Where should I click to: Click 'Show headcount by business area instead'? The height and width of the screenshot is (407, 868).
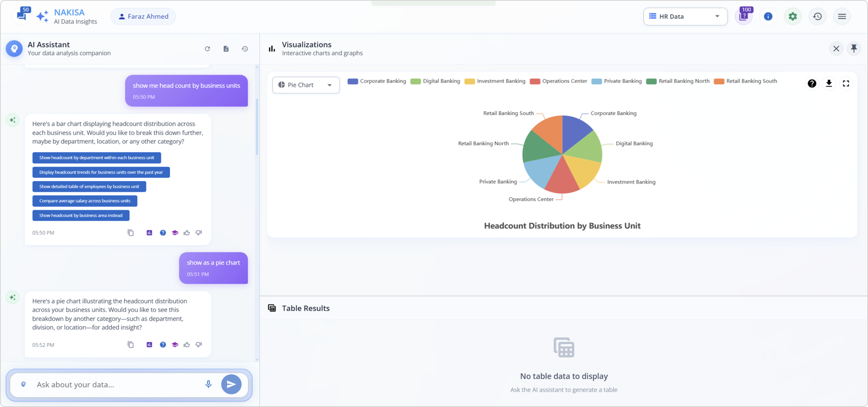point(81,215)
